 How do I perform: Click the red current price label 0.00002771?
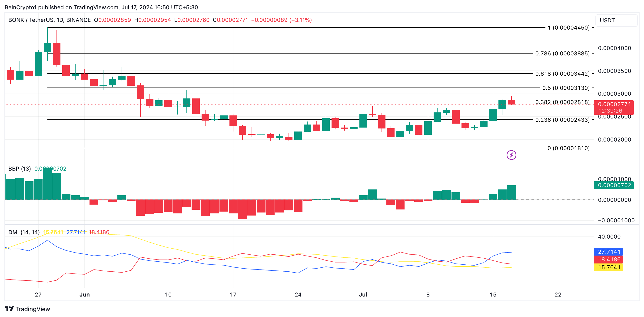pyautogui.click(x=614, y=104)
